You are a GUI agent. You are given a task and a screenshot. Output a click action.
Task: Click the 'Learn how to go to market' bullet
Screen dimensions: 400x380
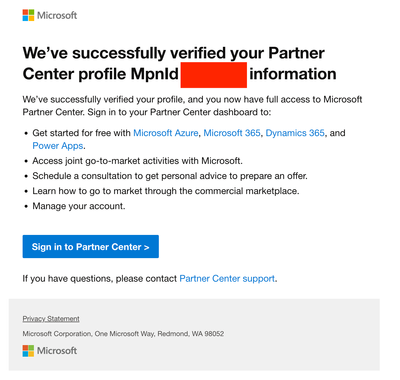tap(166, 191)
